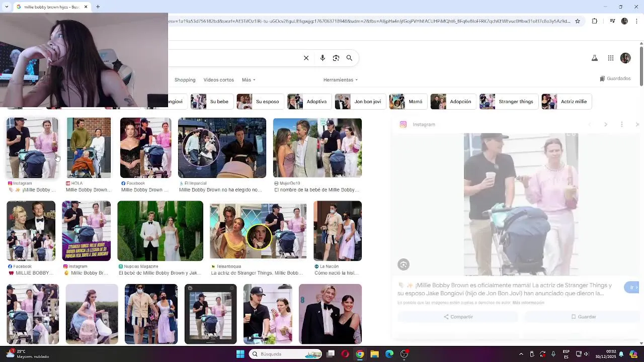The width and height of the screenshot is (644, 362).
Task: Expand the Herramientas dropdown
Action: tap(341, 80)
